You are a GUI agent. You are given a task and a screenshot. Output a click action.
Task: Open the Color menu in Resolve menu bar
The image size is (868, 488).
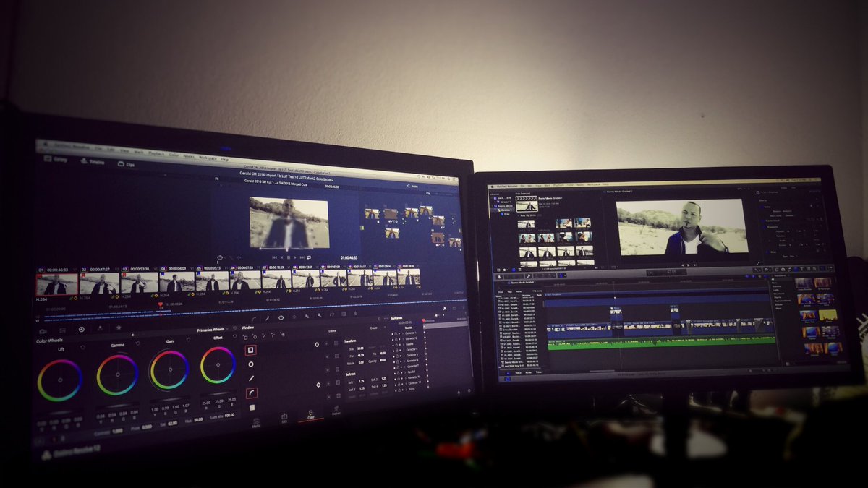pos(174,154)
